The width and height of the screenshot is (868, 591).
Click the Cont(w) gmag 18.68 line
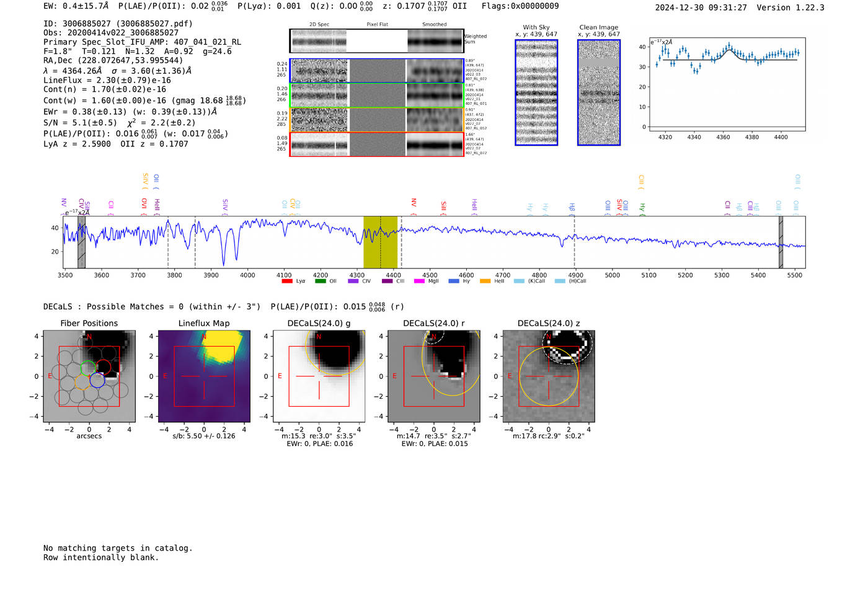click(x=145, y=100)
